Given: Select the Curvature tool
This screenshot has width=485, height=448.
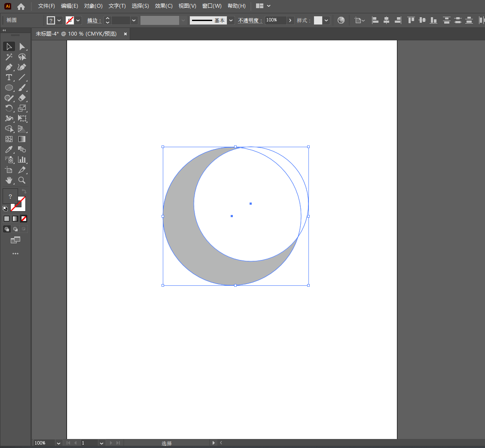Looking at the screenshot, I should tap(22, 67).
